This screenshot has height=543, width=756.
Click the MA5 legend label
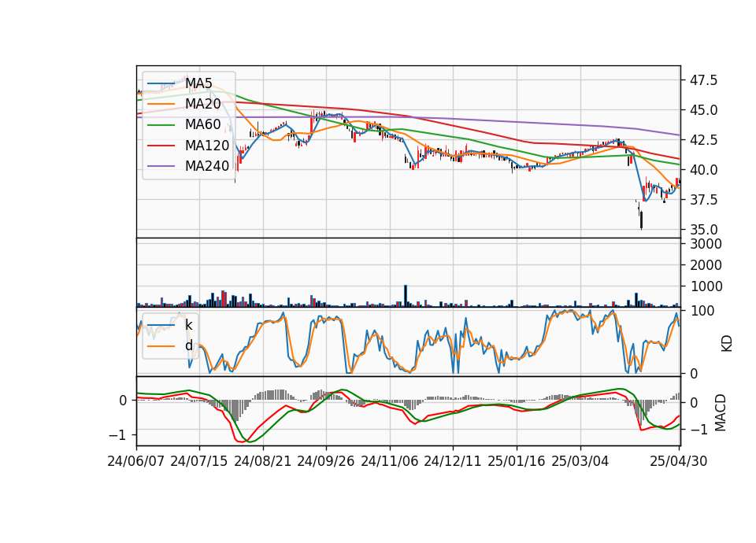point(198,83)
